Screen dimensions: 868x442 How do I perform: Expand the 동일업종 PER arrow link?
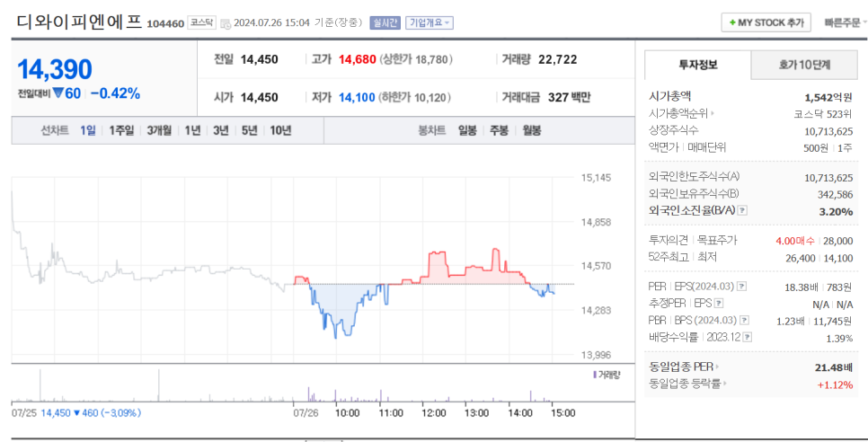click(717, 367)
